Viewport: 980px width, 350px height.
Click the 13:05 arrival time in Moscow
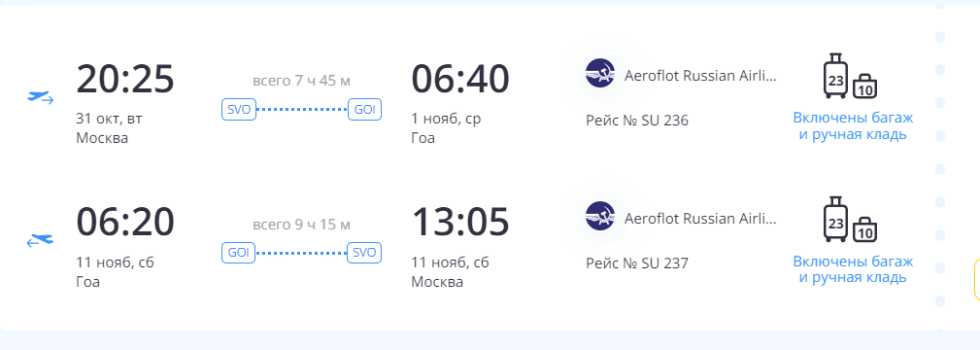[x=460, y=223]
